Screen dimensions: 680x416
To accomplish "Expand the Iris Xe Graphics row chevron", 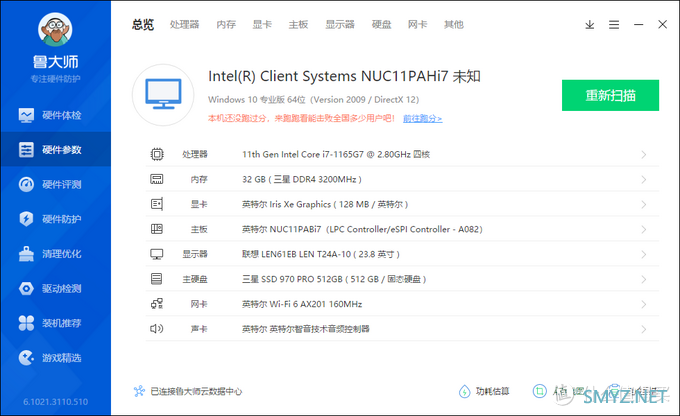I will (644, 204).
